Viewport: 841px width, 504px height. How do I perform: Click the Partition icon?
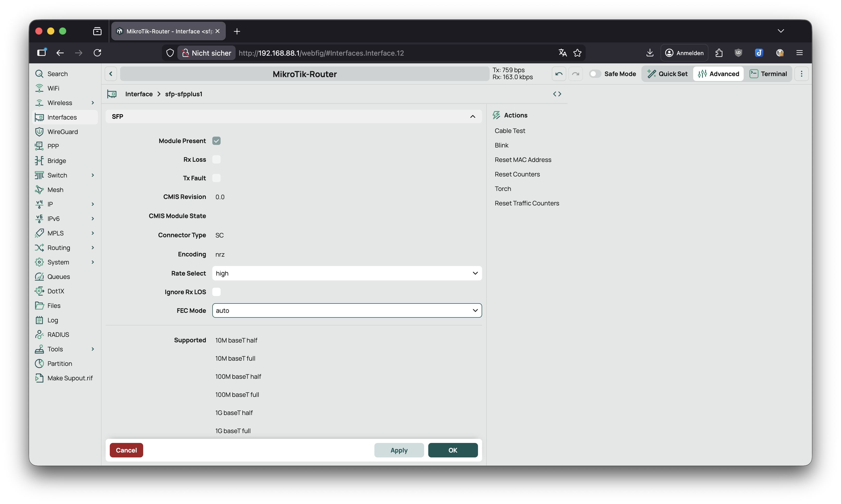click(x=39, y=364)
